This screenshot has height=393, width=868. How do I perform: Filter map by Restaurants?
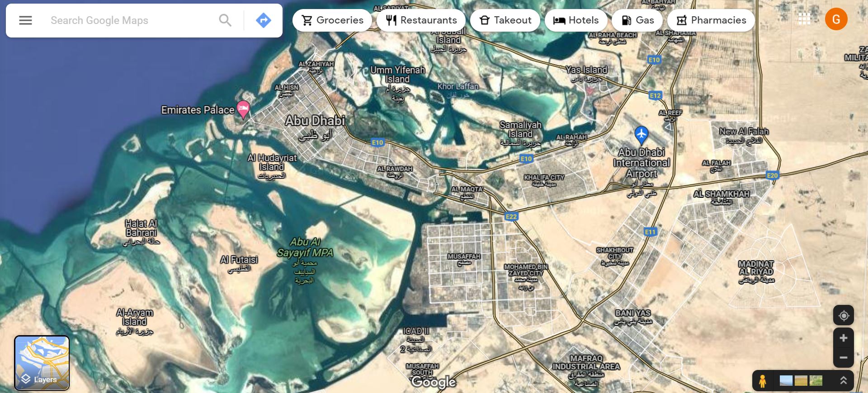[421, 20]
